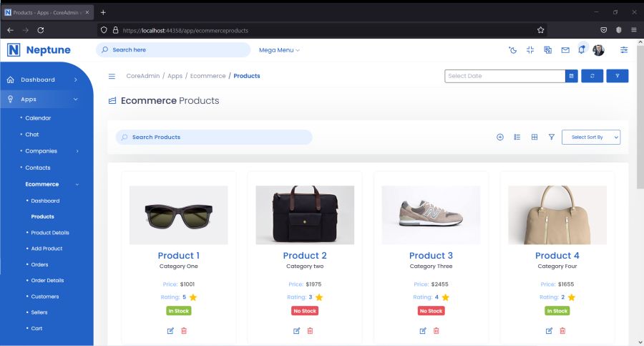Open the Product 2 title link
Image resolution: width=644 pixels, height=346 pixels.
click(305, 256)
